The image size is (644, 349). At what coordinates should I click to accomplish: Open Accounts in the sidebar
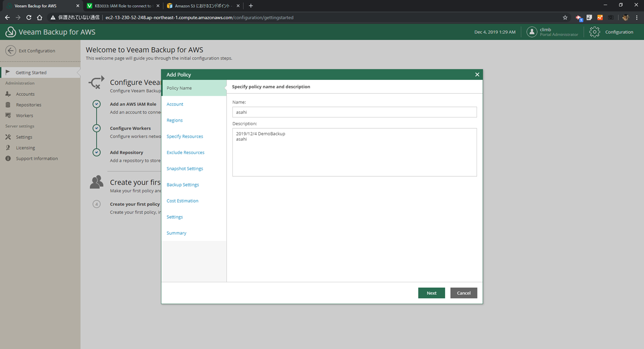point(25,94)
